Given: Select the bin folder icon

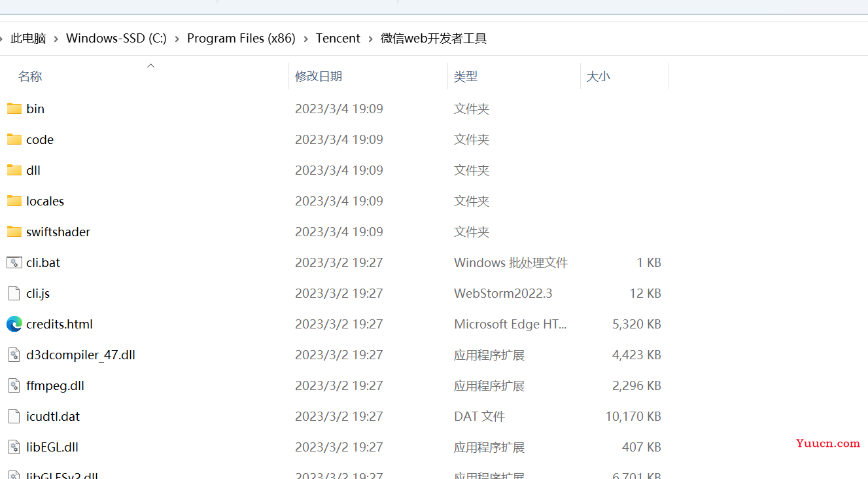Looking at the screenshot, I should pyautogui.click(x=14, y=109).
